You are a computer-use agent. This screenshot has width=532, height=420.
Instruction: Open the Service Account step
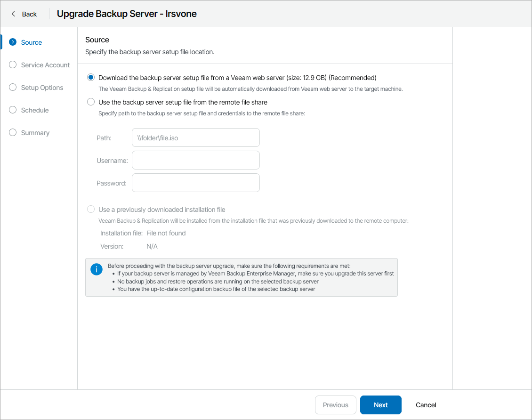click(x=45, y=65)
